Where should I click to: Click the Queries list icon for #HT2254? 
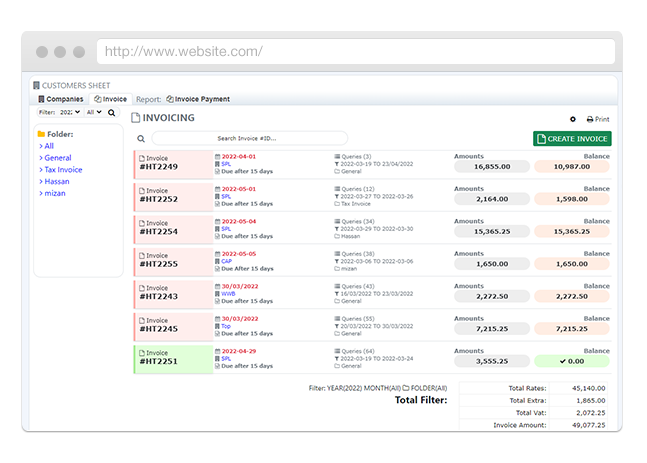tap(337, 221)
